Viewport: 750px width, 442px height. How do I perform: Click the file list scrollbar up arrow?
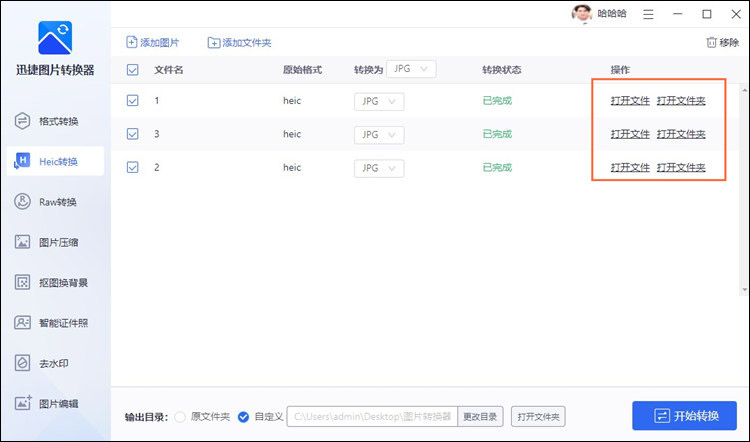744,90
